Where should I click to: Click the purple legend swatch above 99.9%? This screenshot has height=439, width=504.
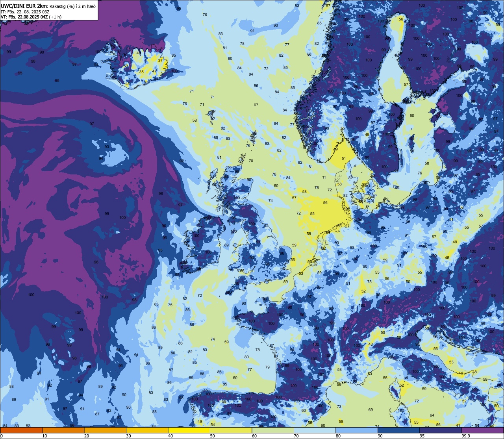pyautogui.click(x=483, y=430)
